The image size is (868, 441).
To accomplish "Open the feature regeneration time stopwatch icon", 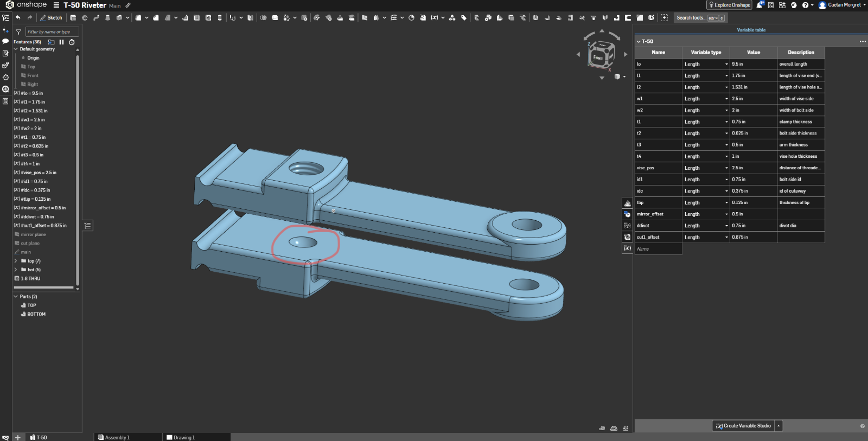I will click(x=72, y=42).
